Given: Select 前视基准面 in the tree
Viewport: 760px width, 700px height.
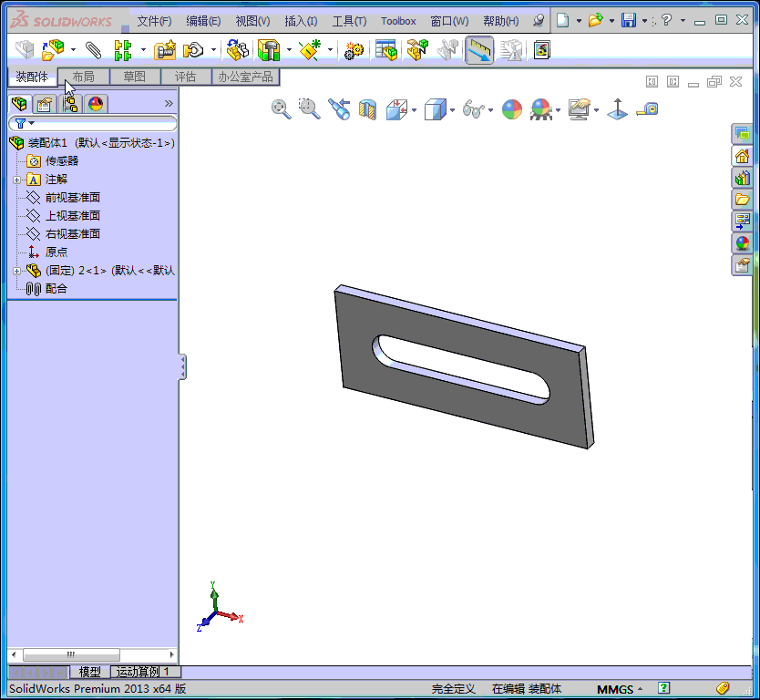Looking at the screenshot, I should tap(73, 197).
